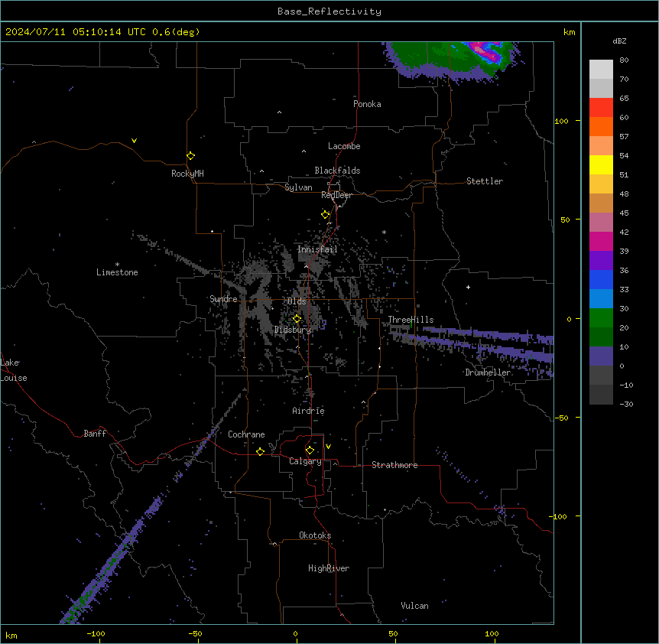659x644 pixels.
Task: Click the RockyMH label
Action: (187, 174)
